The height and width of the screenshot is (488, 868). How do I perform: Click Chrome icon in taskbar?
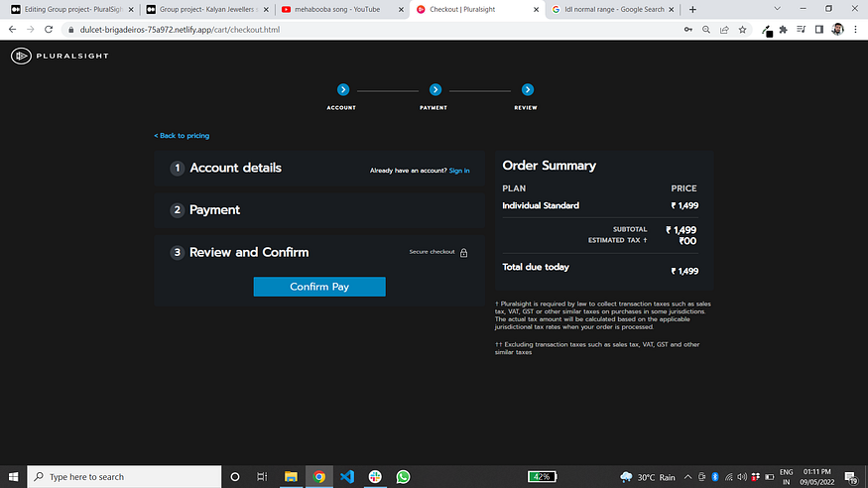[318, 476]
